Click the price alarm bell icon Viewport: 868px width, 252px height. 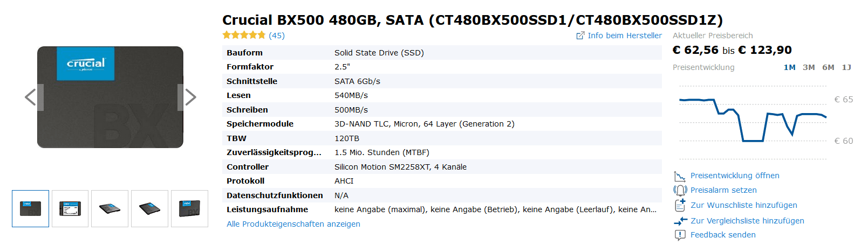pyautogui.click(x=679, y=191)
